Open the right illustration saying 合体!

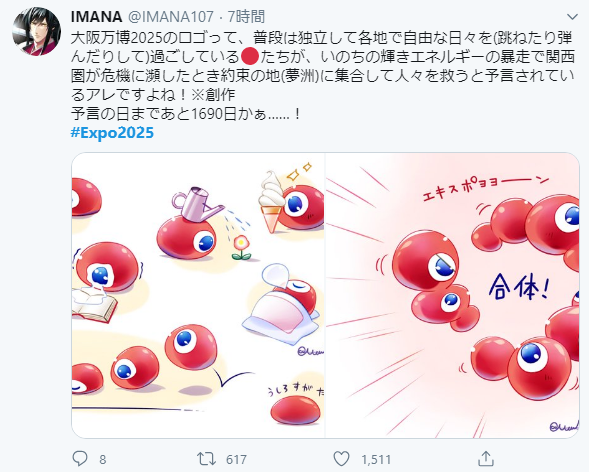[452, 295]
